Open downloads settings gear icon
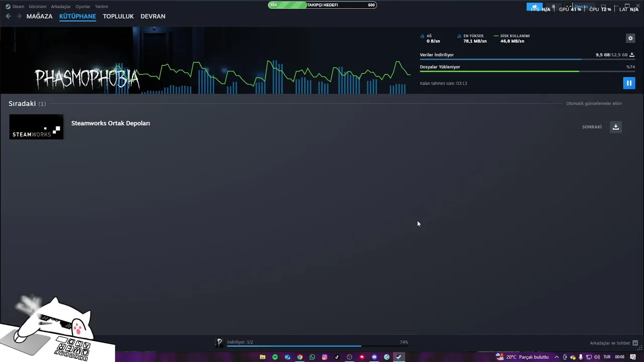The image size is (644, 362). (630, 38)
